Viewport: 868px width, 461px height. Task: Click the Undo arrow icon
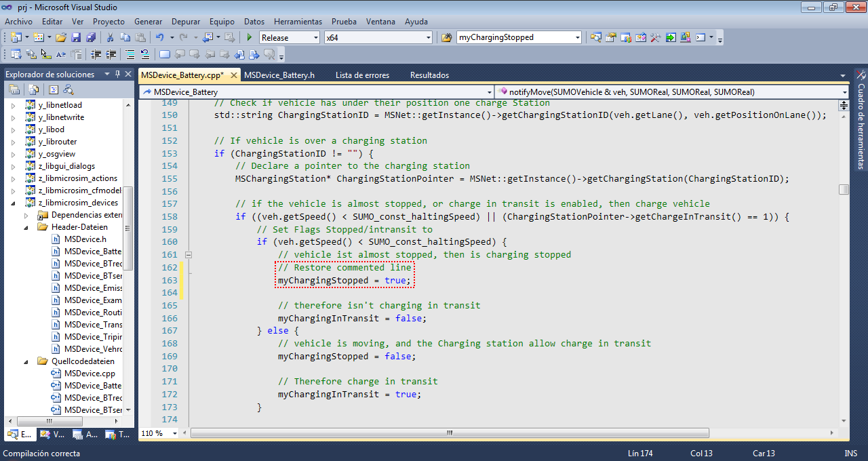[x=159, y=38]
